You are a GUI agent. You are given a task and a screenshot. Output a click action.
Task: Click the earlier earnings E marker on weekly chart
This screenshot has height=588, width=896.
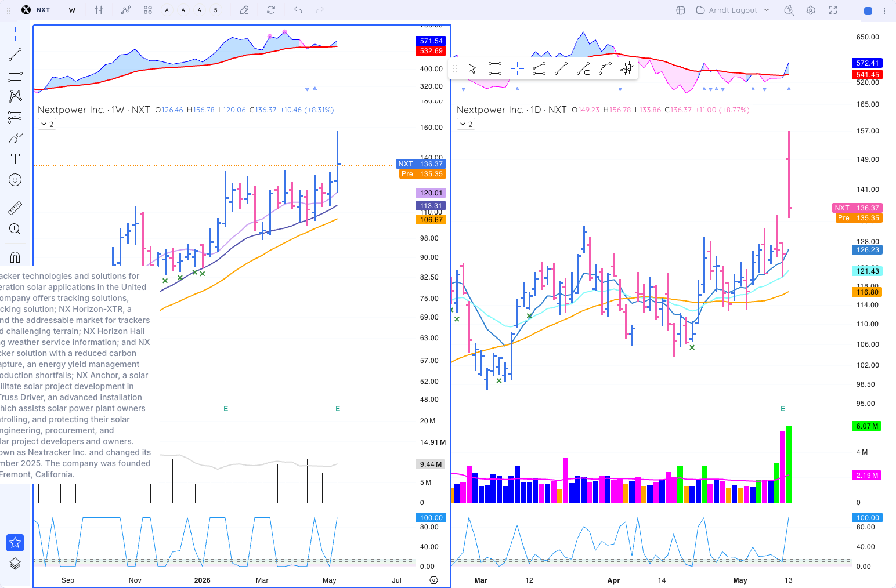(x=226, y=409)
